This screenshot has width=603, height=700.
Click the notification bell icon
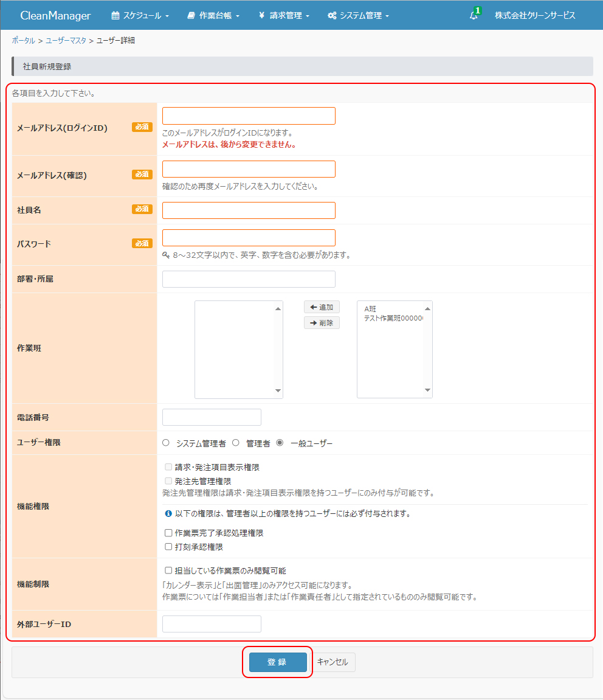pos(474,16)
